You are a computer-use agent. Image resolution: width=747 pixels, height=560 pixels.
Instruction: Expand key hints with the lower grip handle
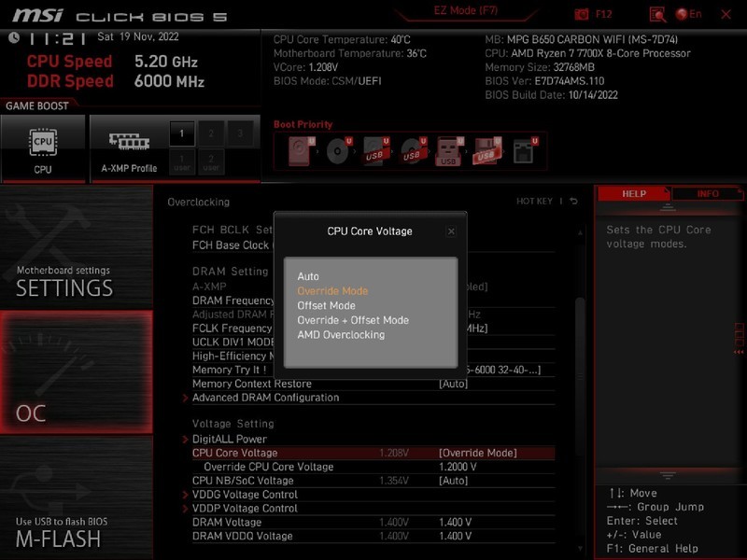(x=668, y=475)
